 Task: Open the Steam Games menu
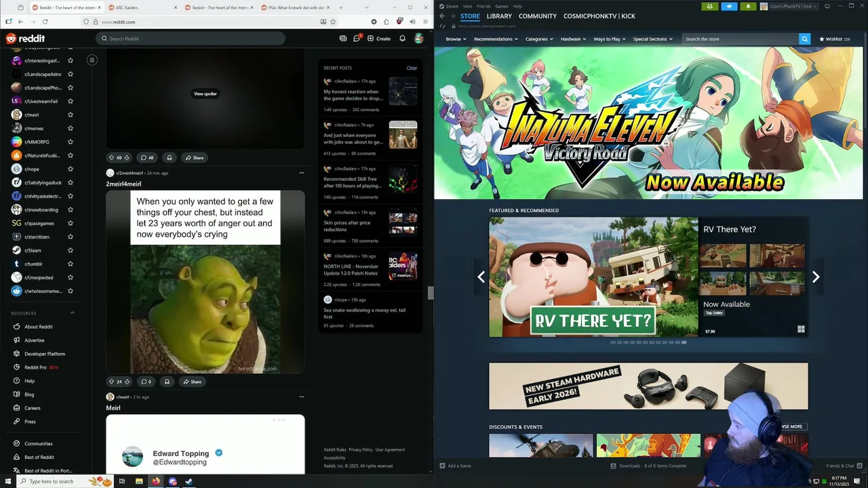click(502, 6)
